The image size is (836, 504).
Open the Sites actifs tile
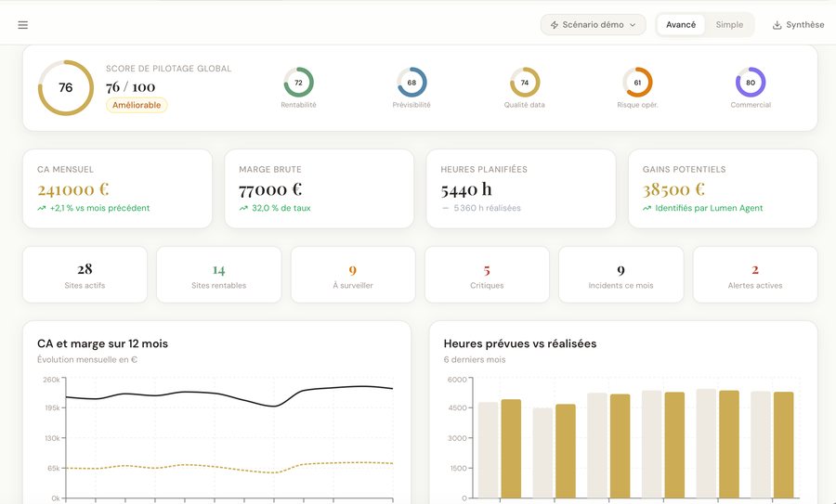point(85,275)
